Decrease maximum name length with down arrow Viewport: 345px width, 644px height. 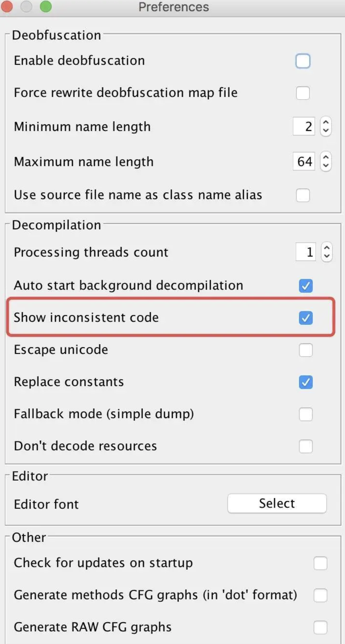click(326, 165)
